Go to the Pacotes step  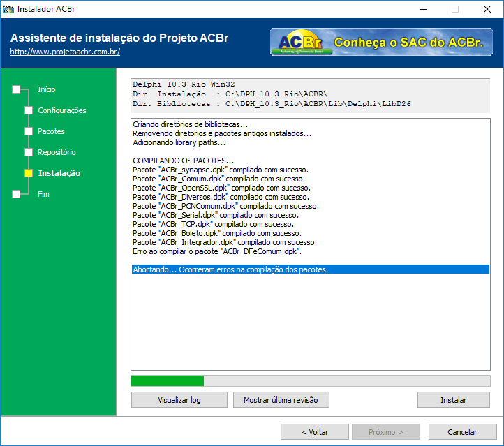click(51, 131)
